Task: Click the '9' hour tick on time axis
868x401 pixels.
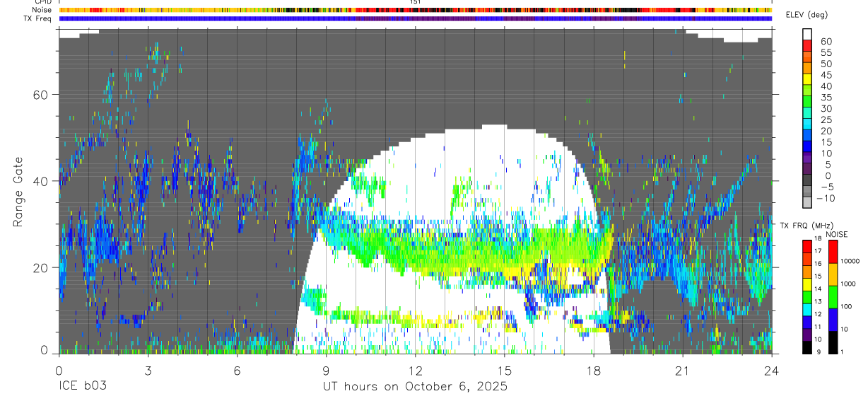Action: pyautogui.click(x=327, y=370)
